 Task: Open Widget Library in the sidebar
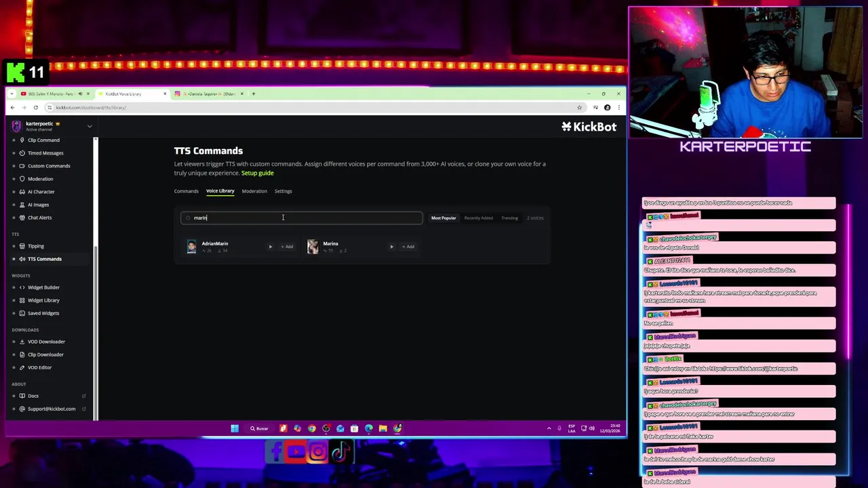(x=43, y=300)
